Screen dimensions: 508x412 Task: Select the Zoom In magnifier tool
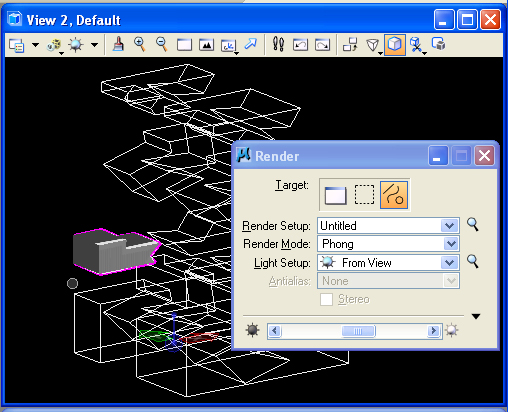140,44
